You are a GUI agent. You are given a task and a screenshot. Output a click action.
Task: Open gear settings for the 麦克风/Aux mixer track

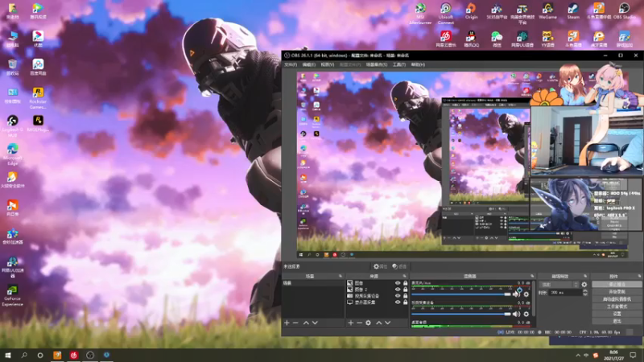click(x=526, y=294)
